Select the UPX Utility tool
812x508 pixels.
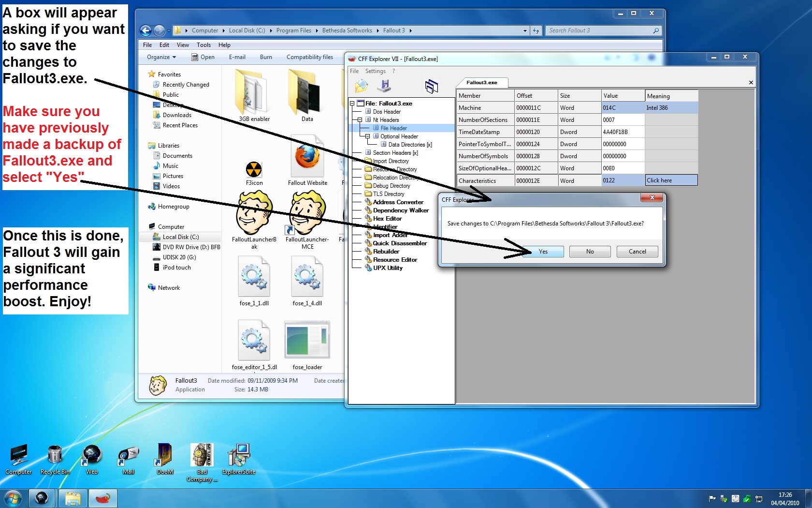pyautogui.click(x=387, y=268)
